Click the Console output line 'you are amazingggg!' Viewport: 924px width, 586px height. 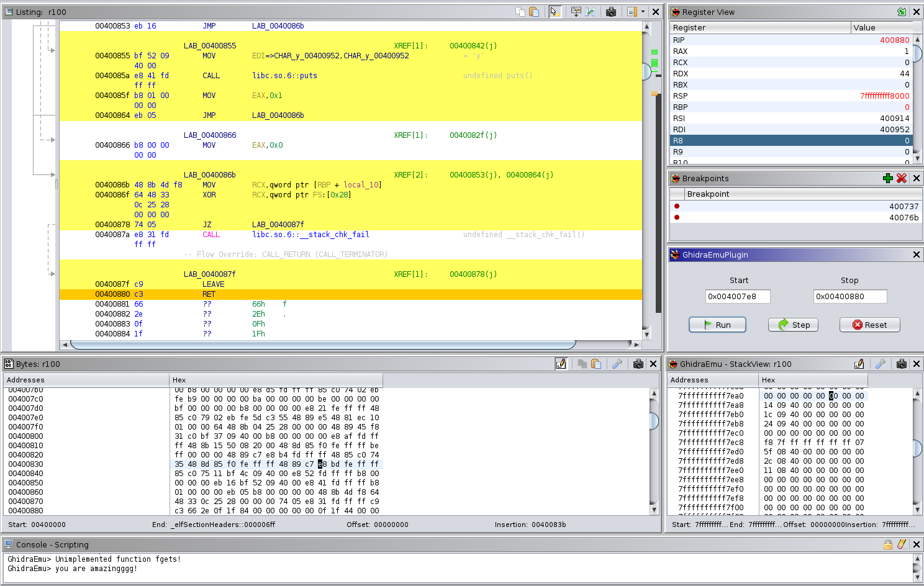tap(96, 569)
